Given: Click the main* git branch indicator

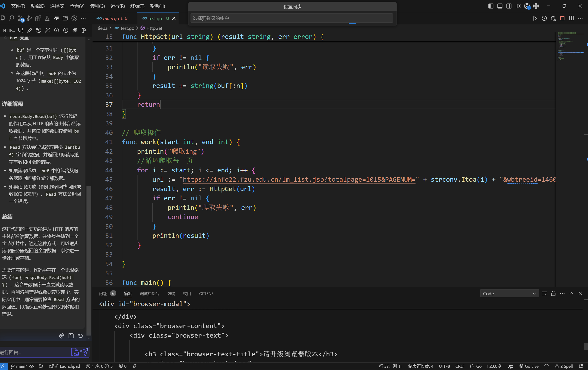Looking at the screenshot, I should [x=18, y=366].
